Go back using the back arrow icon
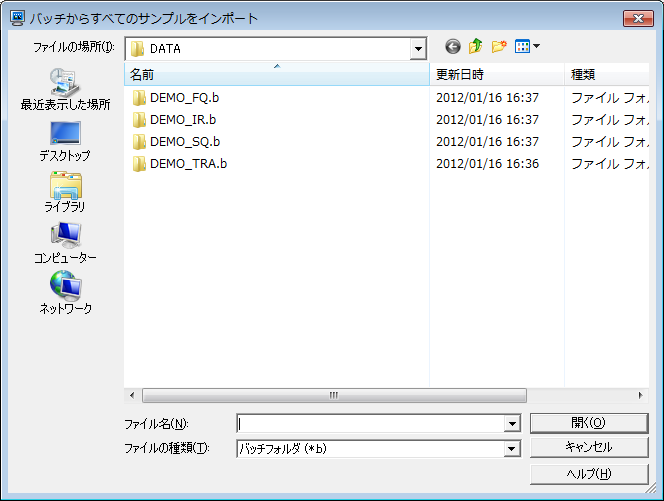 pos(453,46)
